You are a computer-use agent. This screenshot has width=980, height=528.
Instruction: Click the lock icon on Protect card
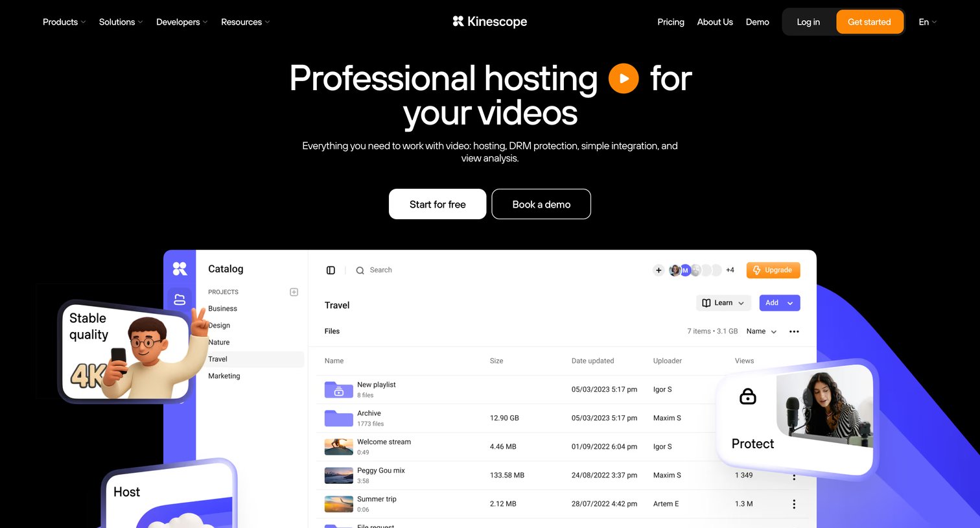click(x=747, y=396)
